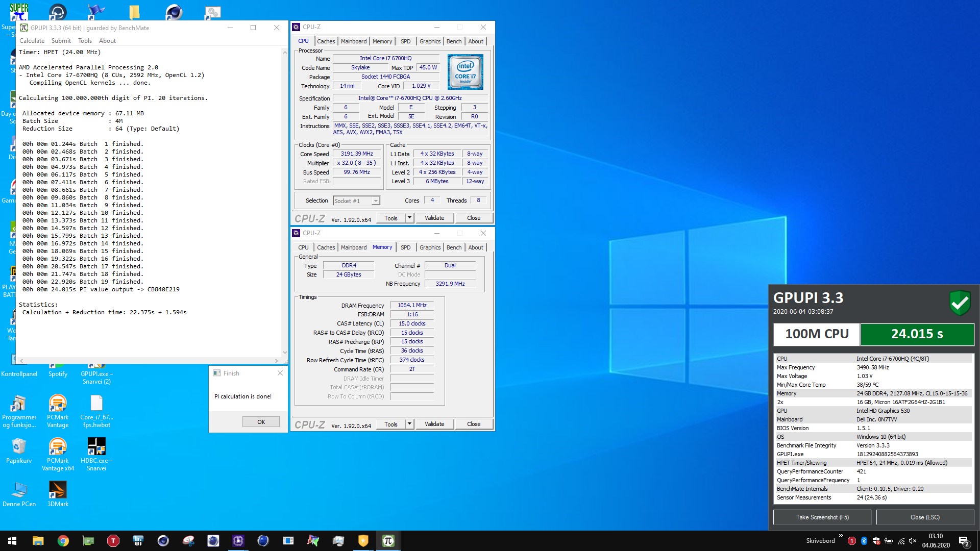This screenshot has width=980, height=551.
Task: Switch to SPD tab in upper CPU-Z window
Action: (x=406, y=41)
